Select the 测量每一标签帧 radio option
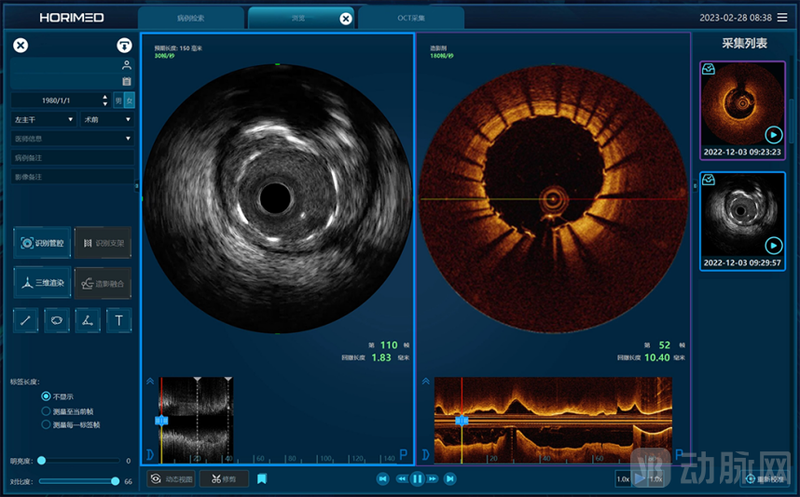 (x=46, y=424)
